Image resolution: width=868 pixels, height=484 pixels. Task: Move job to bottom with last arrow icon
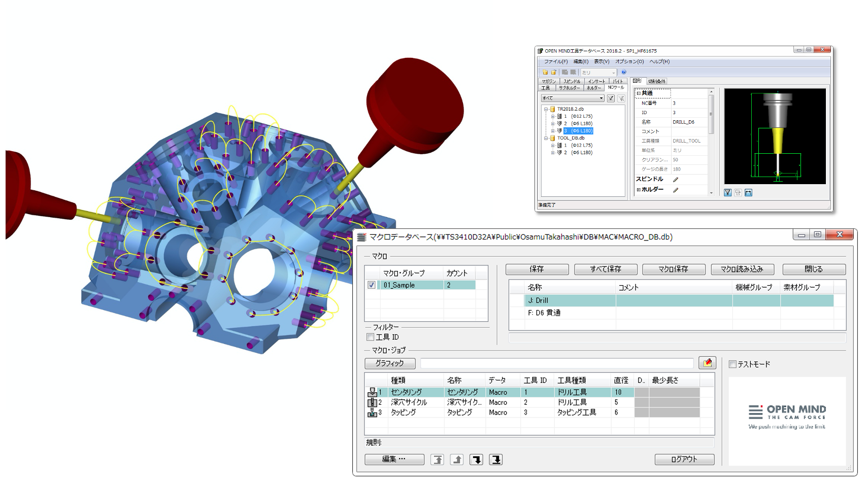[496, 460]
